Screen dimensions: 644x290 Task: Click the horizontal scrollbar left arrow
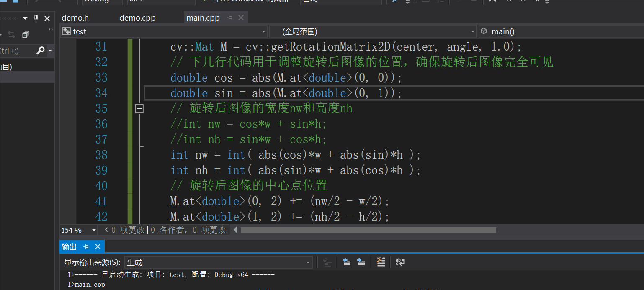point(235,230)
